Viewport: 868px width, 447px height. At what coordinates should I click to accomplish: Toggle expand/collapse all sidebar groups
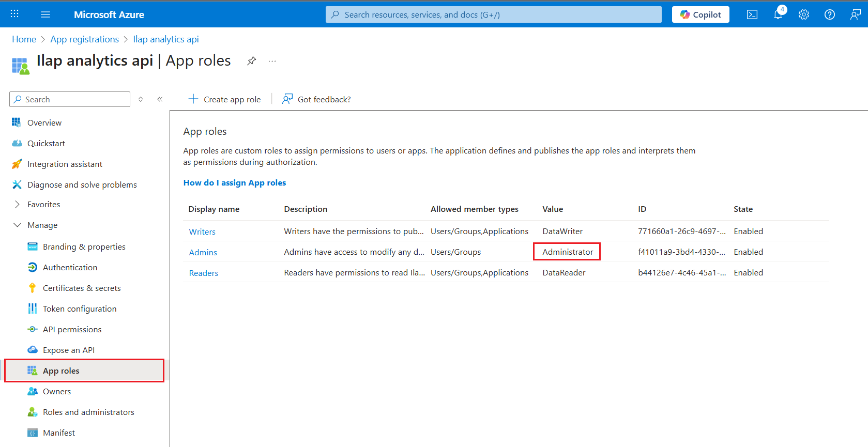click(x=141, y=99)
